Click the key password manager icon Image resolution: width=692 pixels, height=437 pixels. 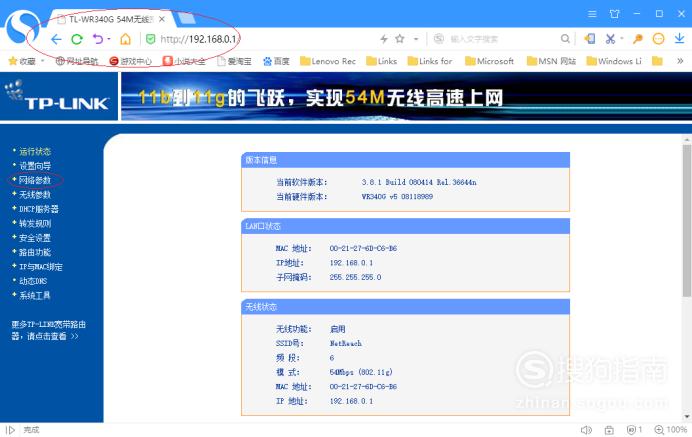[637, 39]
